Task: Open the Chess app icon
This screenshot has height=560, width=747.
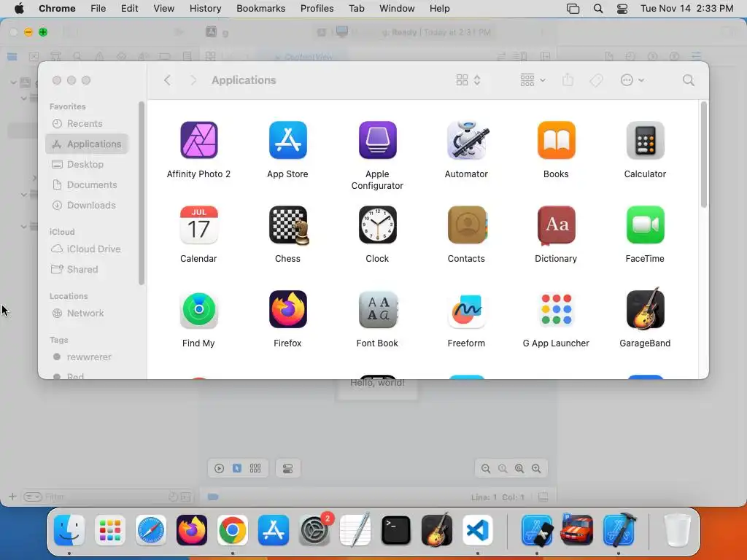Action: point(287,225)
